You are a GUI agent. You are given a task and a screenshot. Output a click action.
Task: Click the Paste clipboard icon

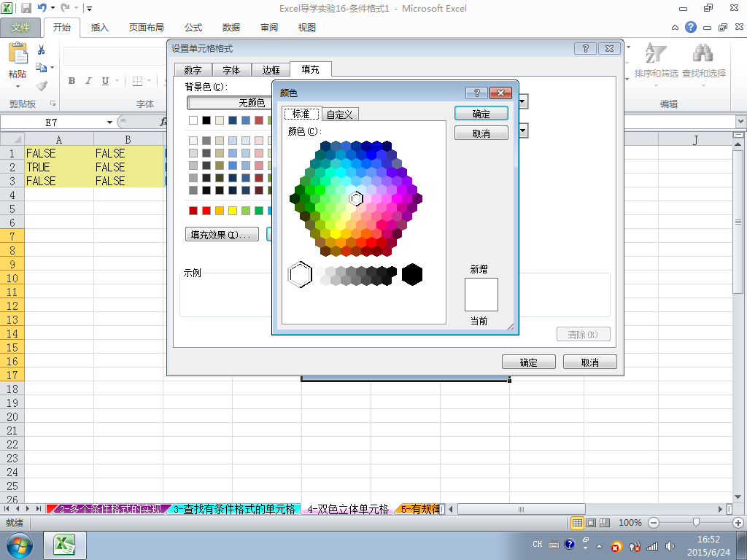click(18, 52)
